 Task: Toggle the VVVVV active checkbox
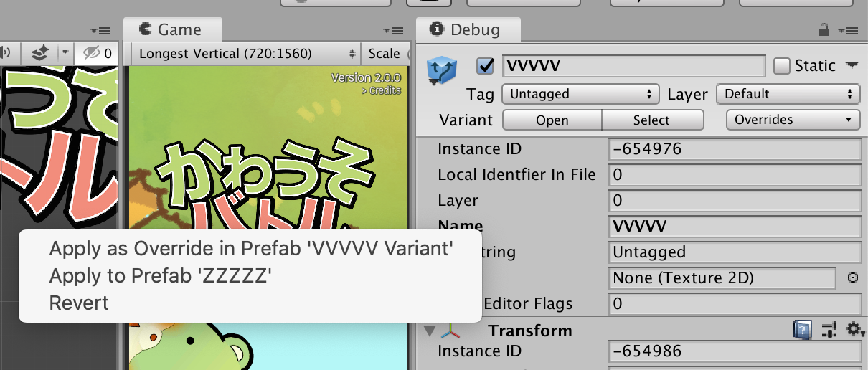pyautogui.click(x=486, y=66)
